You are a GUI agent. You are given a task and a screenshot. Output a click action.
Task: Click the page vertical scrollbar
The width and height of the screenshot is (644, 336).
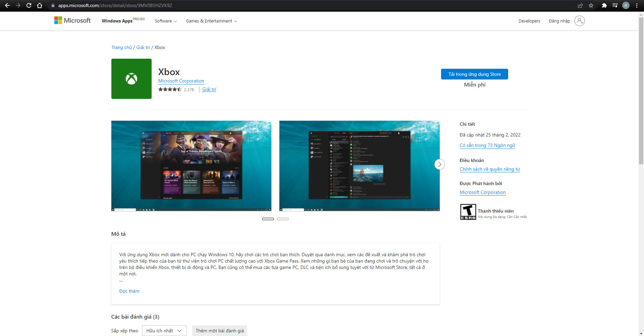click(x=641, y=91)
